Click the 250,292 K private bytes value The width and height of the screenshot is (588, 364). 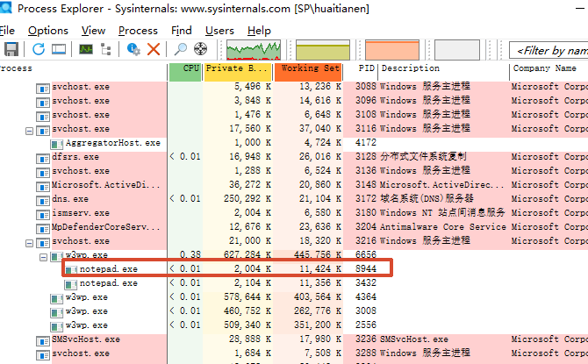point(247,199)
